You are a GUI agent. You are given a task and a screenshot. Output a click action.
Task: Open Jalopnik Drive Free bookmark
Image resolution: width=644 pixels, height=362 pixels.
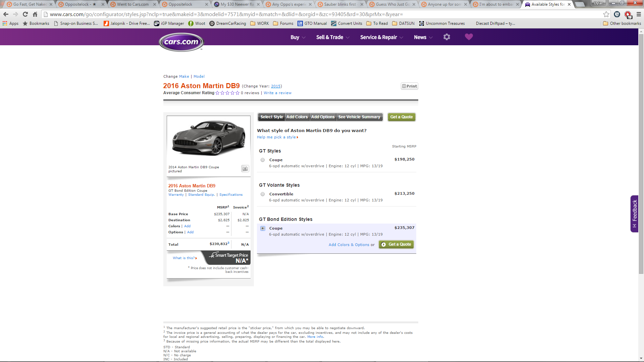click(127, 23)
